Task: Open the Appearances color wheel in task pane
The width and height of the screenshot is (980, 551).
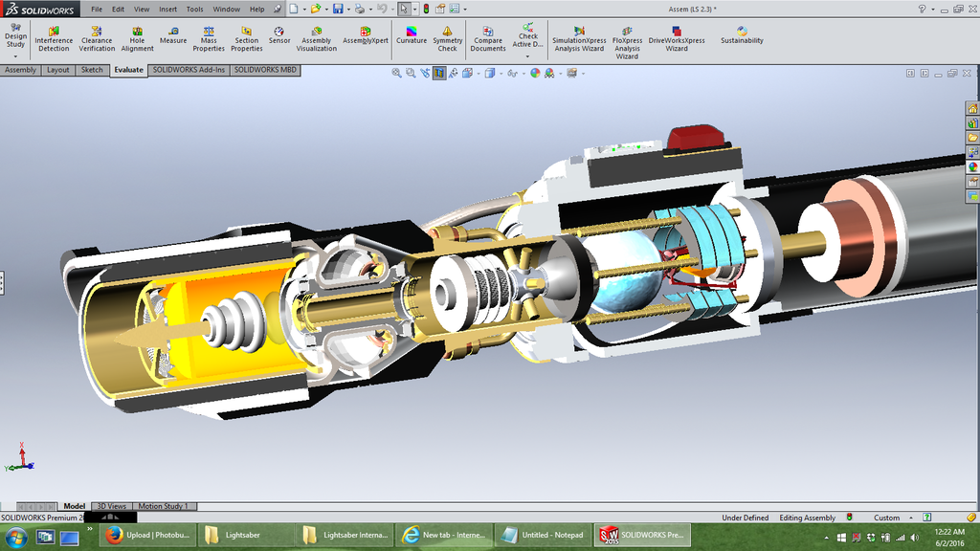Action: [972, 166]
